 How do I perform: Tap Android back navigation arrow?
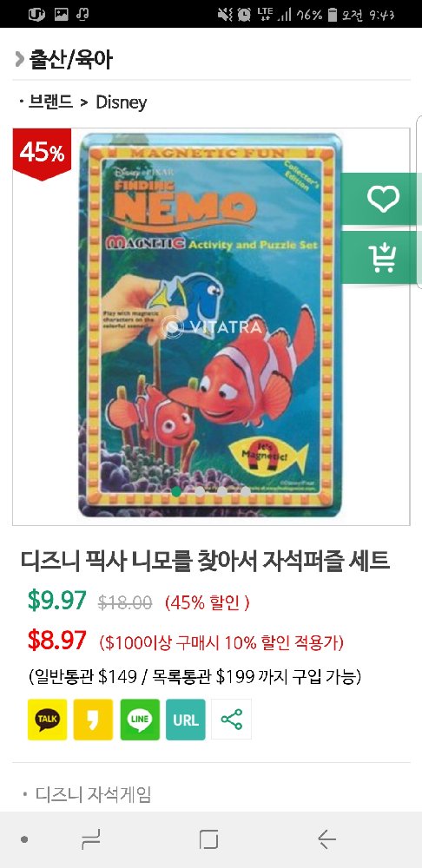(326, 839)
